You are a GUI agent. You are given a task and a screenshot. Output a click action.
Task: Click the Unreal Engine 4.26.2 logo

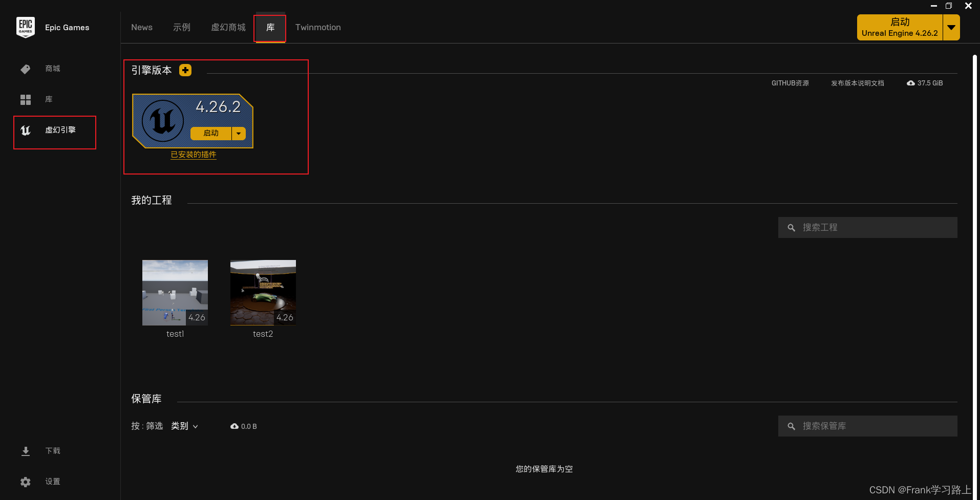163,121
